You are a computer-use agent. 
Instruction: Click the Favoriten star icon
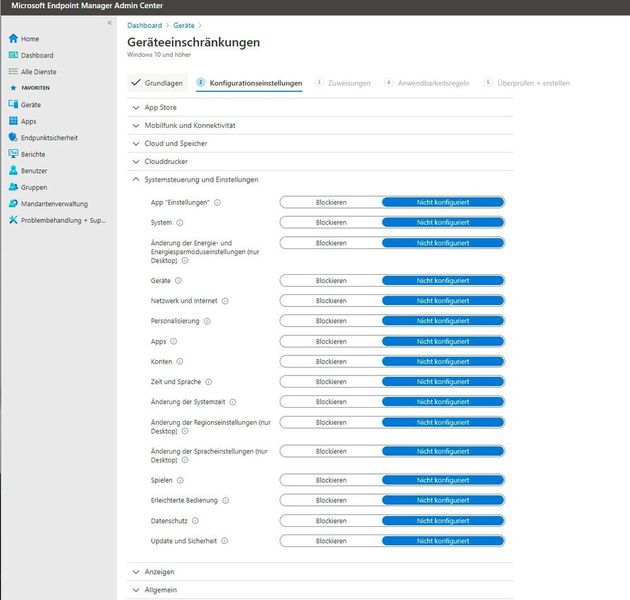coord(13,88)
